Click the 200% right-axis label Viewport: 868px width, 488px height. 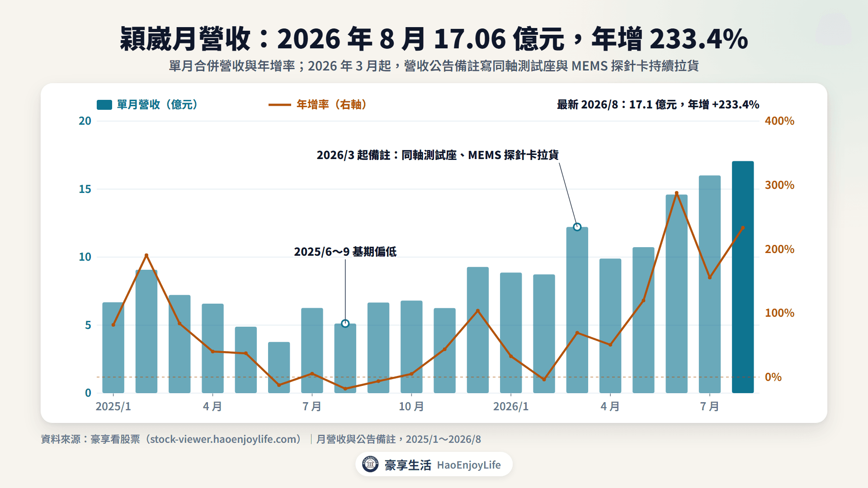pyautogui.click(x=779, y=249)
